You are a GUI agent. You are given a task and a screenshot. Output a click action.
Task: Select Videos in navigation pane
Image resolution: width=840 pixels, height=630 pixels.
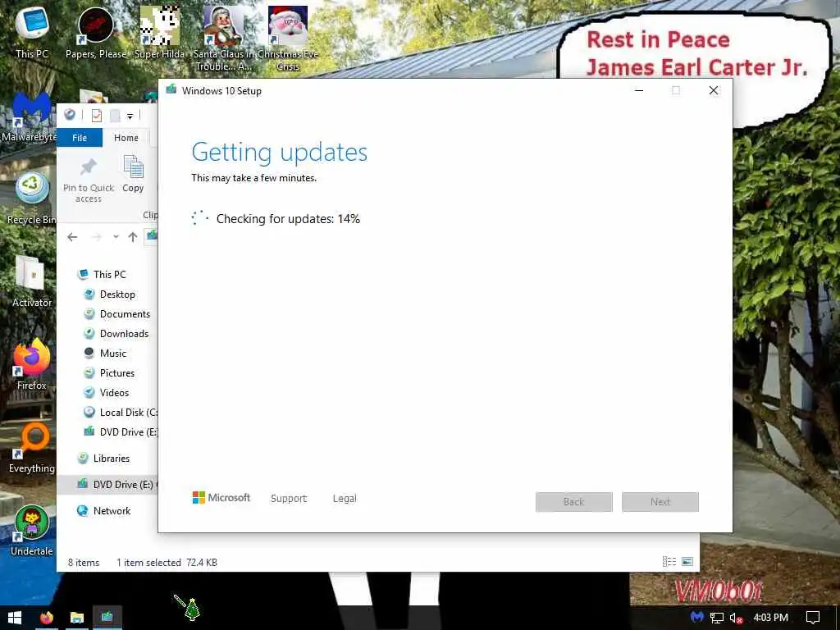coord(114,393)
